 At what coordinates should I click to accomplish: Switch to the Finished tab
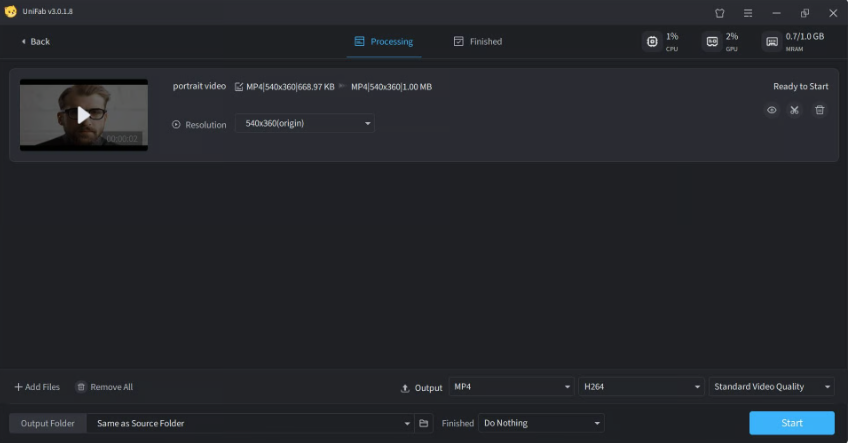pos(477,41)
